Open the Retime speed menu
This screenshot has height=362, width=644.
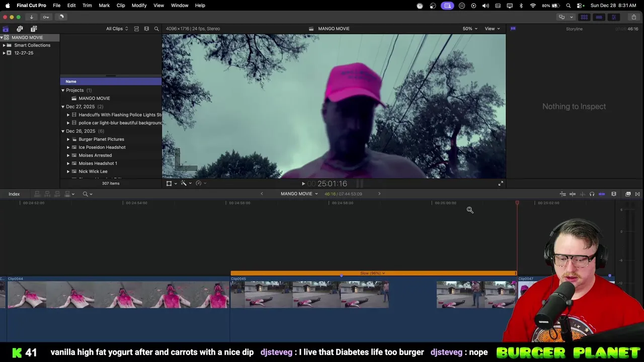[x=200, y=184]
